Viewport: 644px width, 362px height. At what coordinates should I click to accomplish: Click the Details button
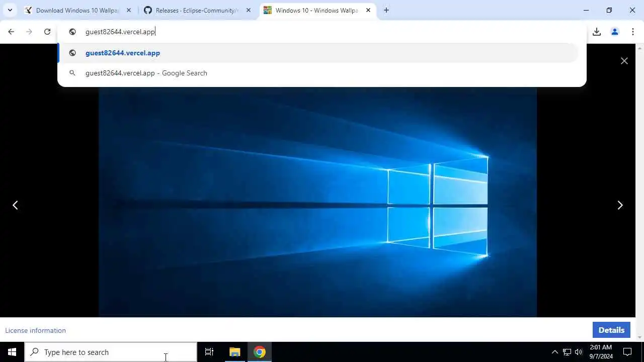click(611, 330)
